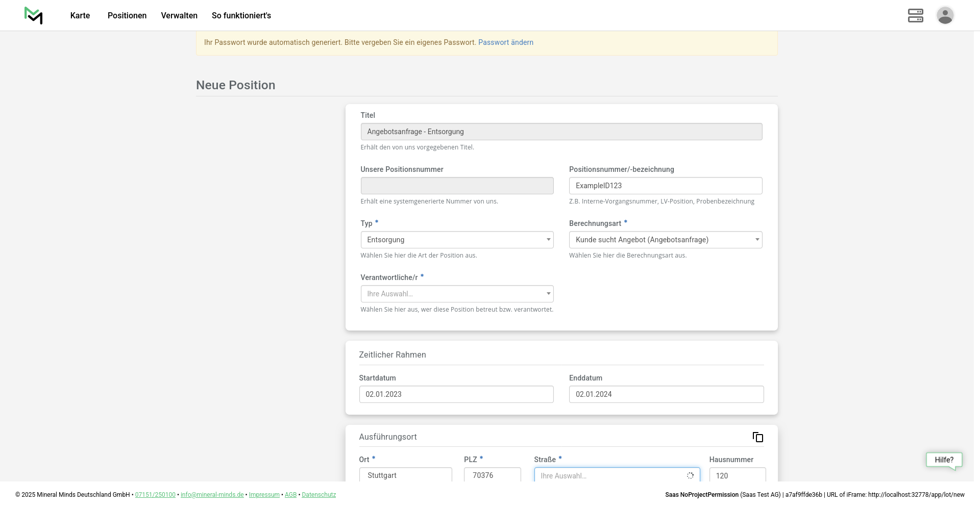This screenshot has height=507, width=980.
Task: Click the Mineral Minds logo
Action: [x=33, y=15]
